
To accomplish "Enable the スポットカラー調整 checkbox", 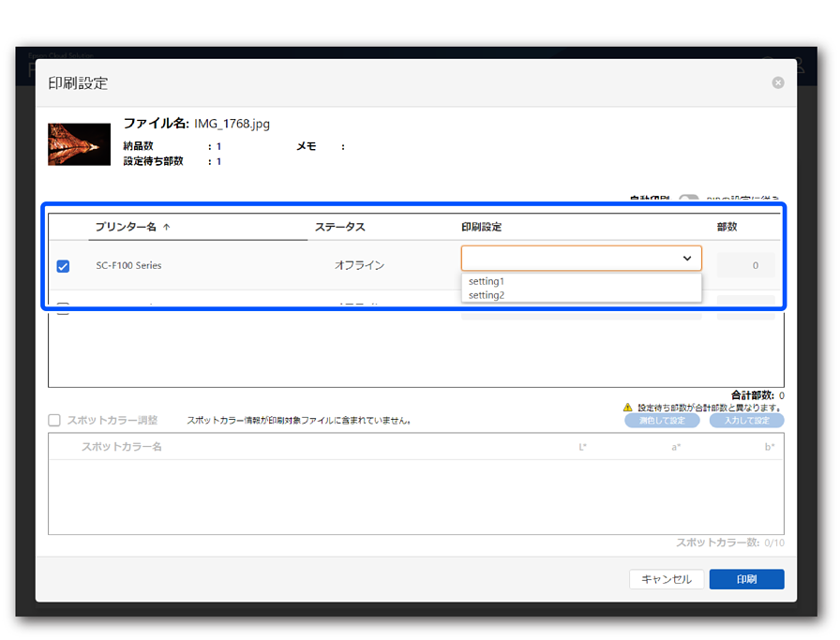I will coord(54,421).
